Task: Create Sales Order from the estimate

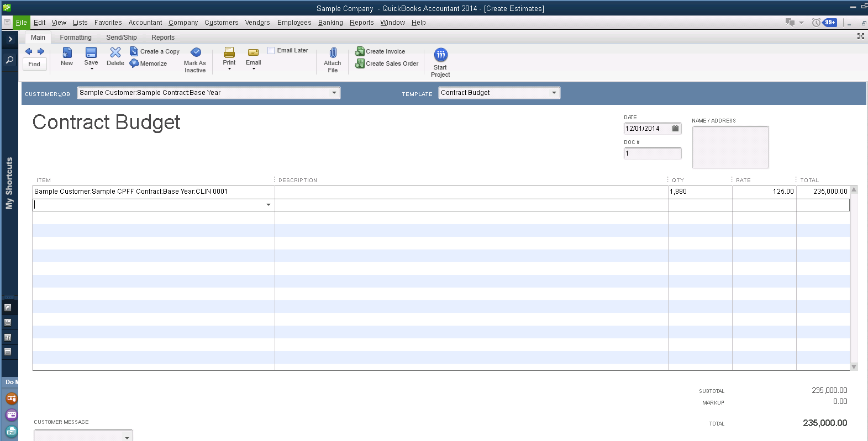Action: 387,63
